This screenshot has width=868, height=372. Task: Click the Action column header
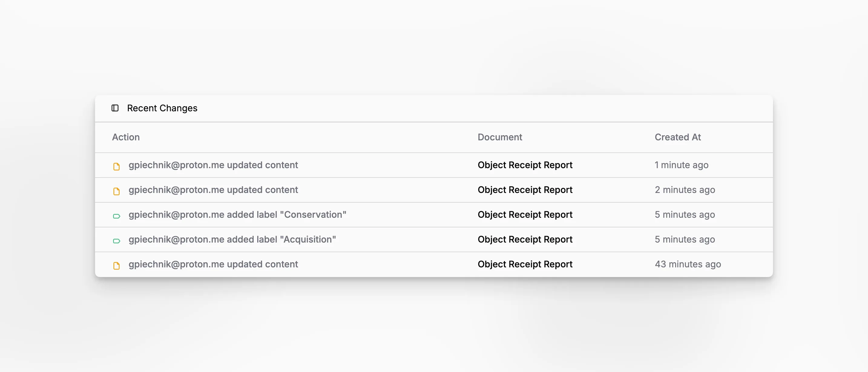click(x=126, y=137)
